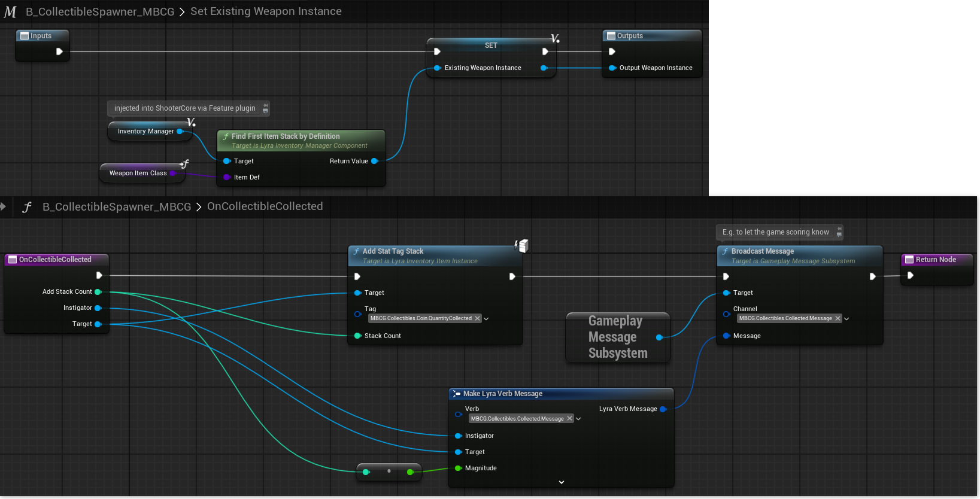Open the Tag dropdown on Add Stat Tag Stack
The image size is (980, 499).
(x=486, y=319)
